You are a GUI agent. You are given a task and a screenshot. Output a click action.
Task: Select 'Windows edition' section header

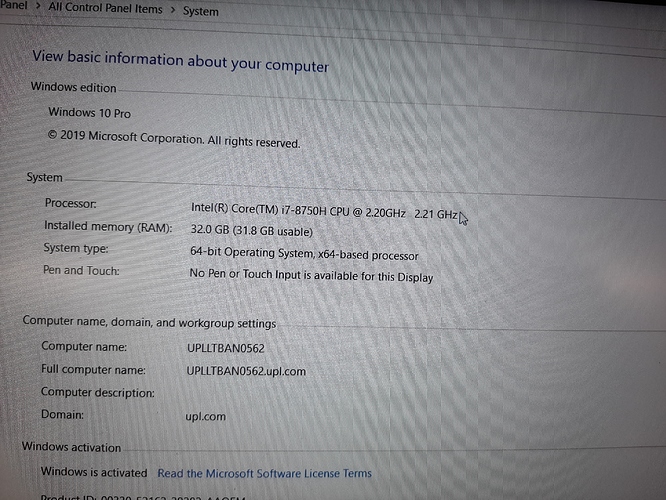(73, 88)
